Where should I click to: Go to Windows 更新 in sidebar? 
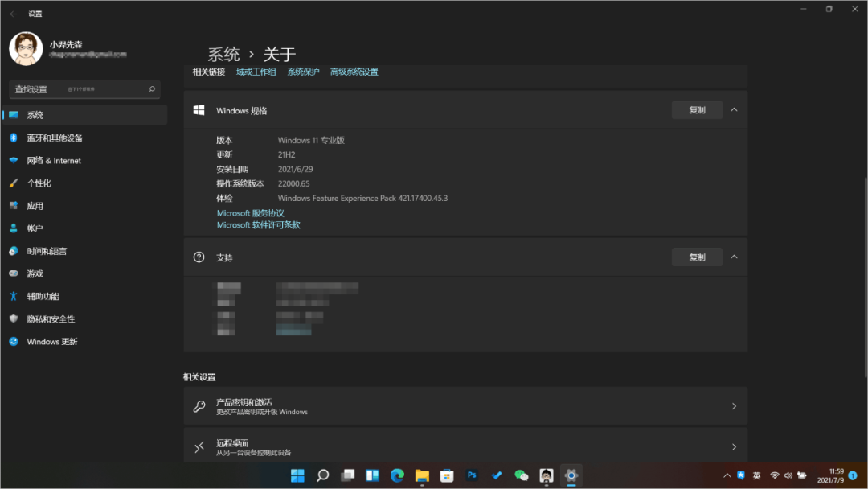point(51,342)
